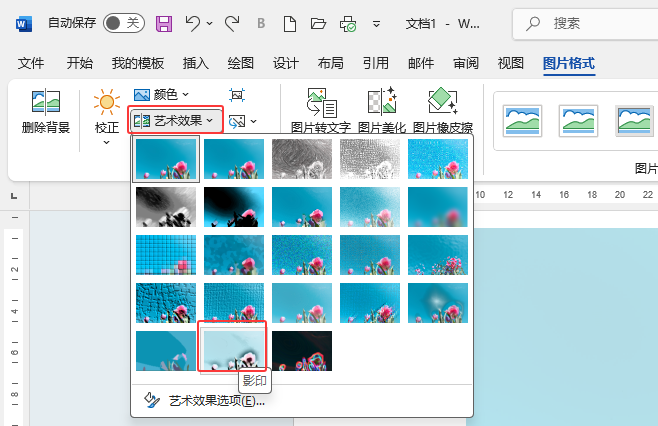This screenshot has width=658, height=426.
Task: Expand the 颜色 color dropdown
Action: pyautogui.click(x=161, y=95)
